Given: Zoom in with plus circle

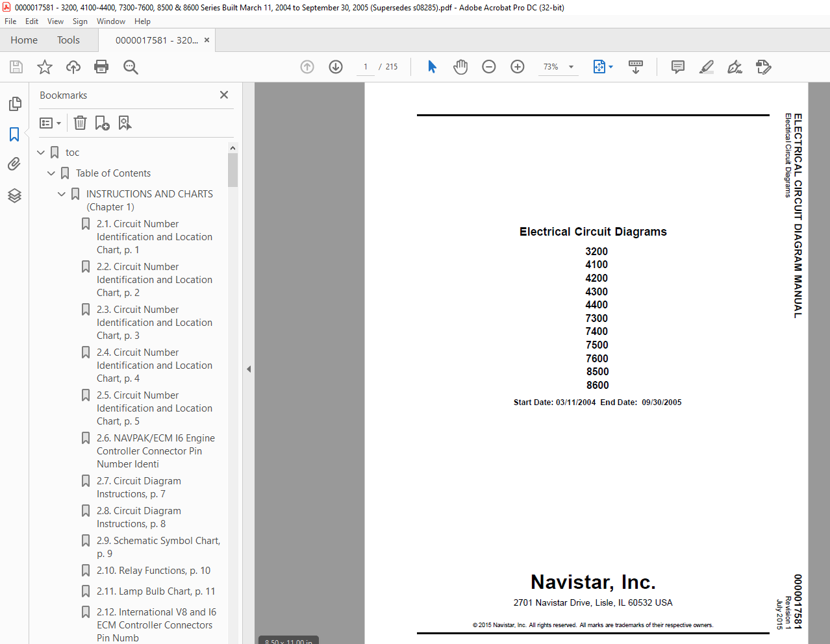Looking at the screenshot, I should point(518,67).
